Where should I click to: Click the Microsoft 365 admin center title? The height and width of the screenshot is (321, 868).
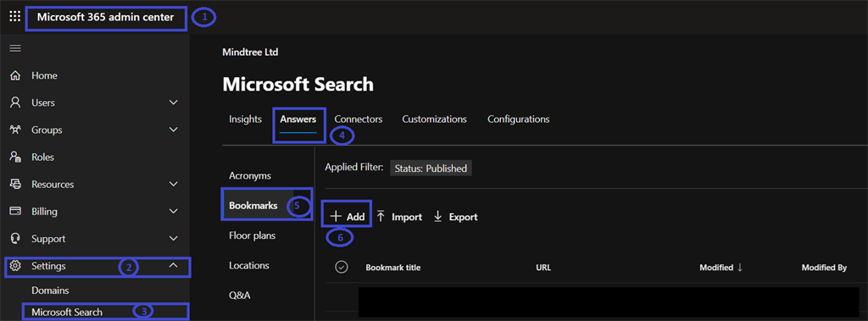105,17
